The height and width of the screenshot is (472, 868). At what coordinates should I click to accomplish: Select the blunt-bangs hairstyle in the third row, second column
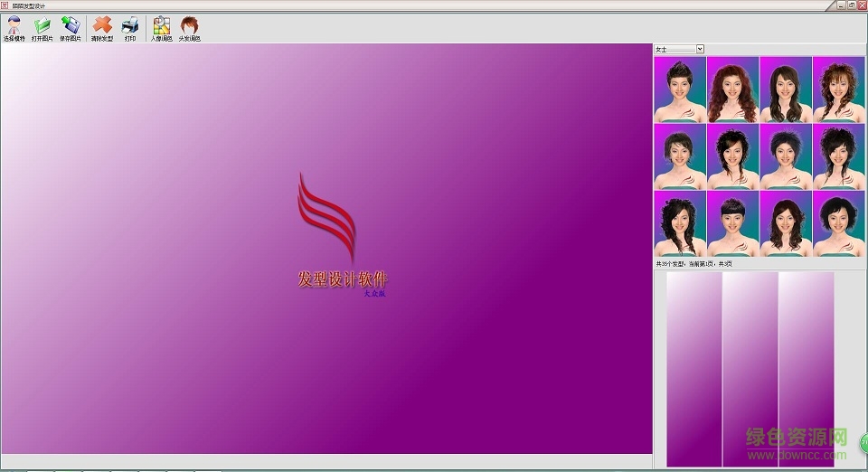(732, 223)
